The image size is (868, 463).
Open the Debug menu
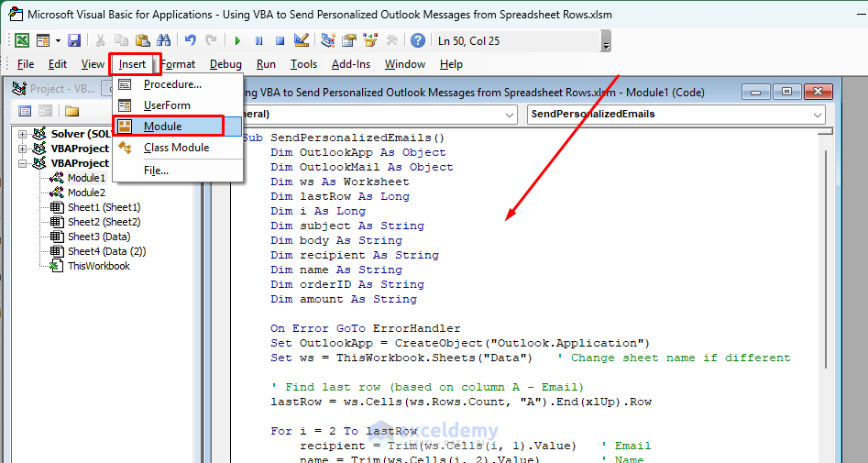[x=225, y=64]
